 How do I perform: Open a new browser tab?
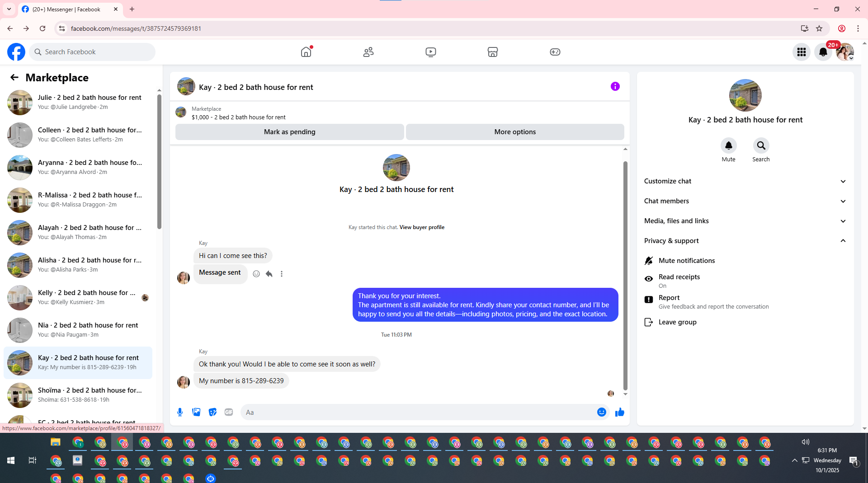coord(132,9)
